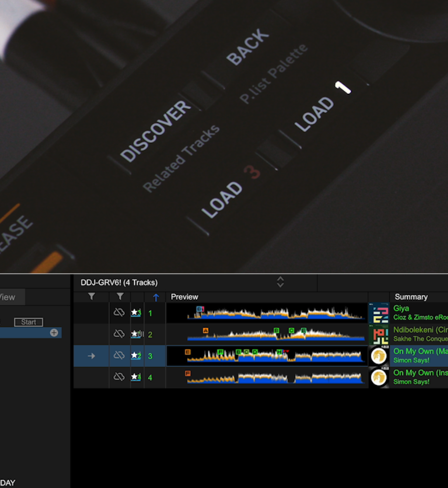
Task: Switch to the View tab
Action: 8,297
